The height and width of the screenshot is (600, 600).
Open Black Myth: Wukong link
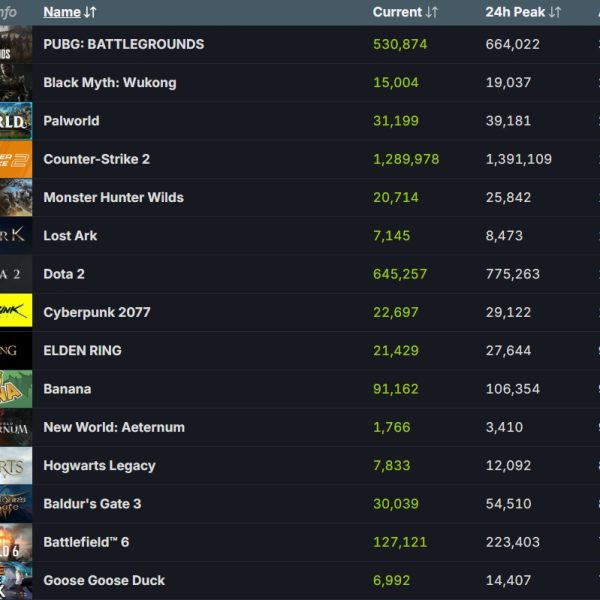tap(109, 83)
